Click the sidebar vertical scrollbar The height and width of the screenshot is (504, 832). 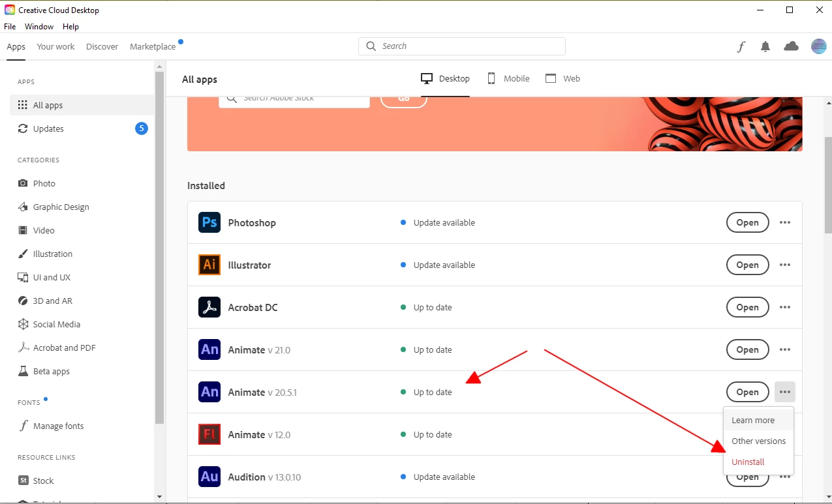159,248
